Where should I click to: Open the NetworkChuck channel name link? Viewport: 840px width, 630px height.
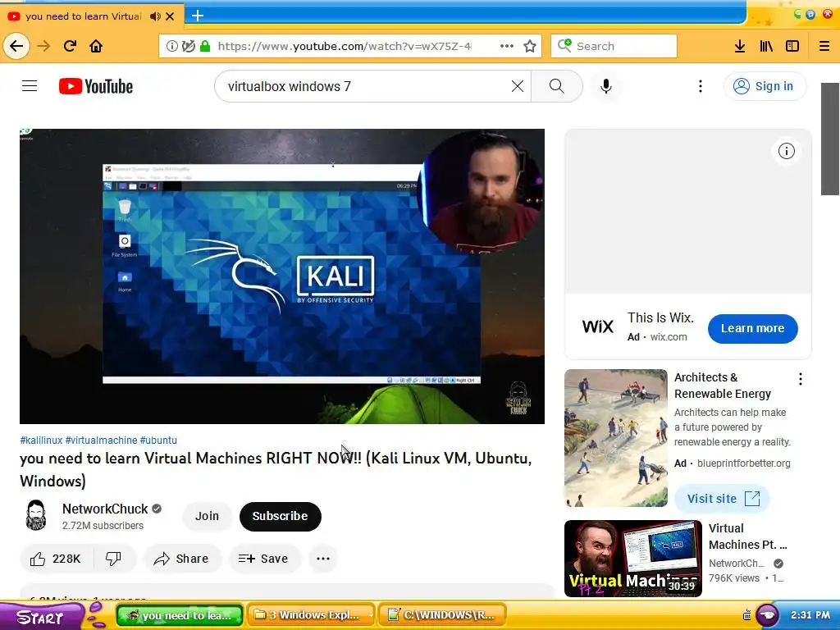coord(105,509)
